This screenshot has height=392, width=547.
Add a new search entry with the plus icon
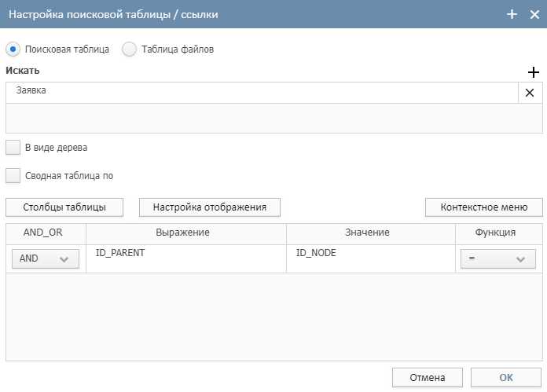click(x=534, y=72)
